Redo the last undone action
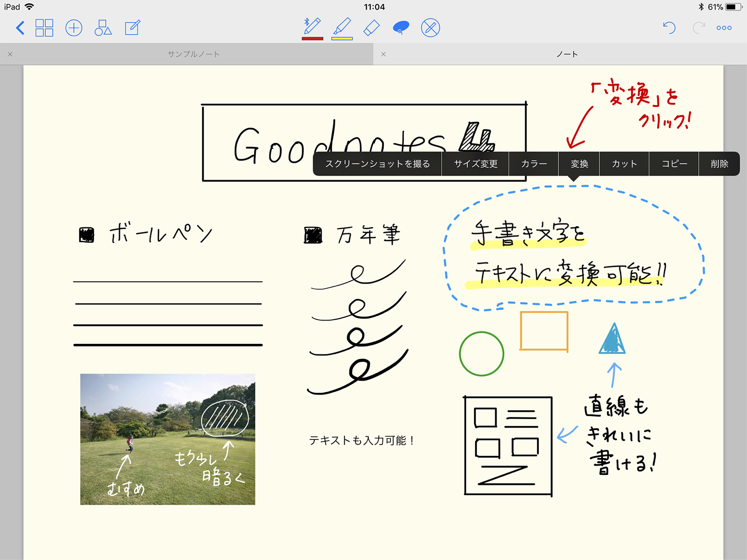This screenshot has width=747, height=560. coord(699,28)
